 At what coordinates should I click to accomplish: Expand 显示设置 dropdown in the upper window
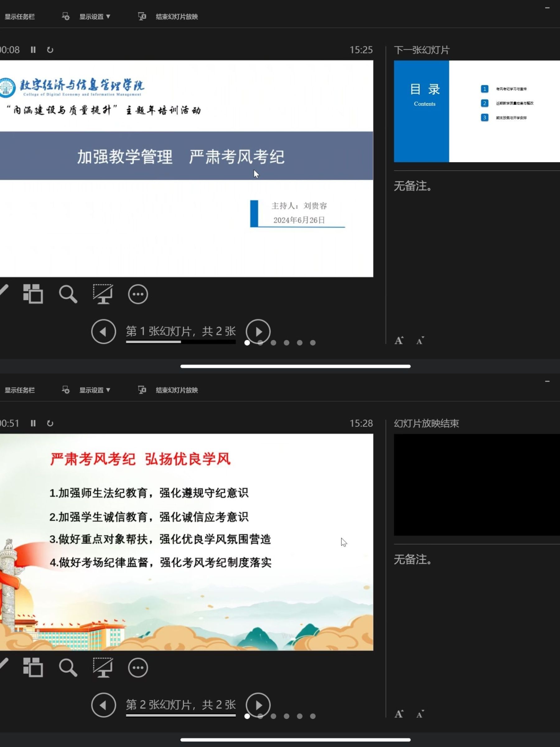click(95, 16)
